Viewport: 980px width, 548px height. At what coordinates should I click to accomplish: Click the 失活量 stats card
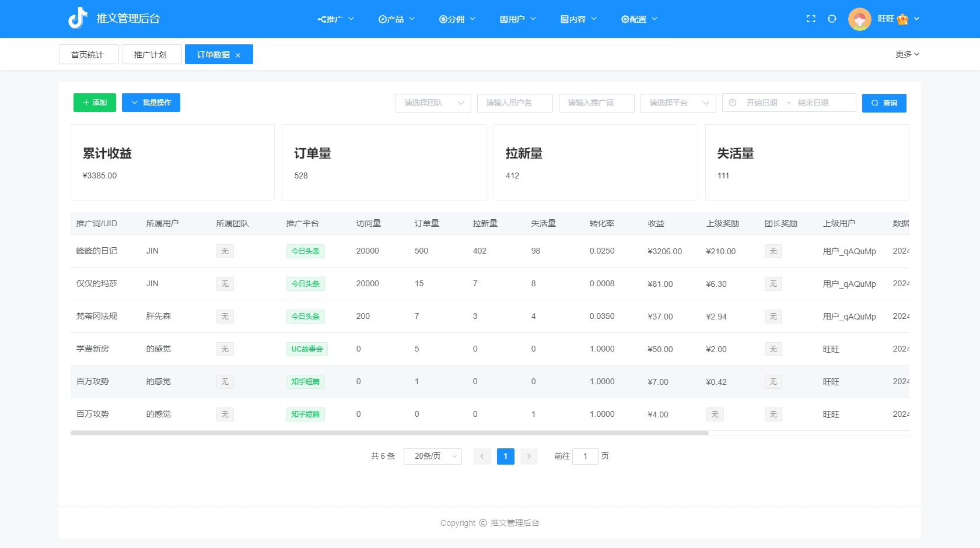click(x=807, y=163)
